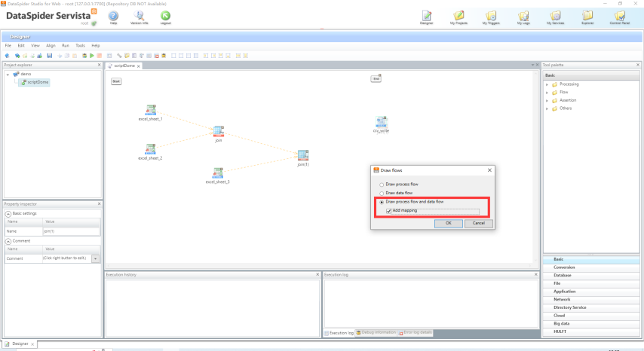Collapse Basic settings section
The height and width of the screenshot is (351, 644).
tap(8, 214)
